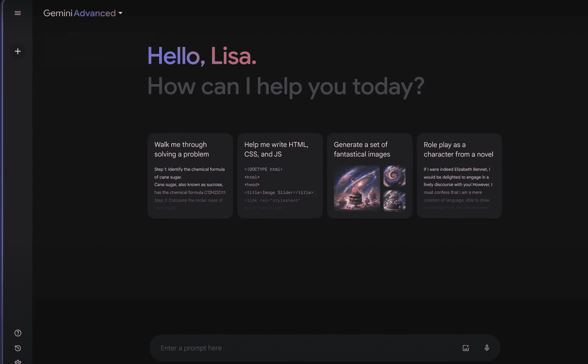Select 'Generate a set of fantastical images' card

[370, 176]
